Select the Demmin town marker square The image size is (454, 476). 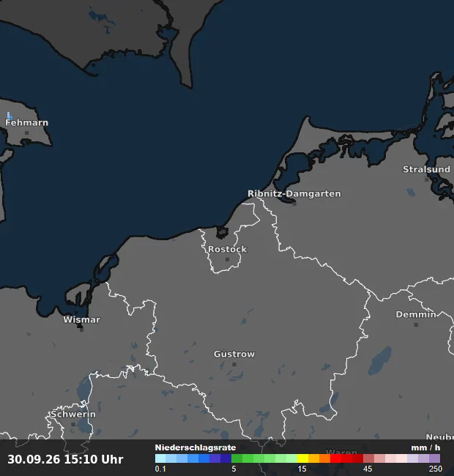[416, 324]
